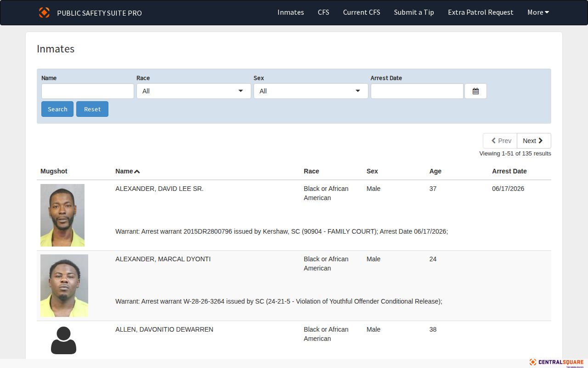This screenshot has height=368, width=588.
Task: Focus the Arrest Date input field
Action: (x=417, y=91)
